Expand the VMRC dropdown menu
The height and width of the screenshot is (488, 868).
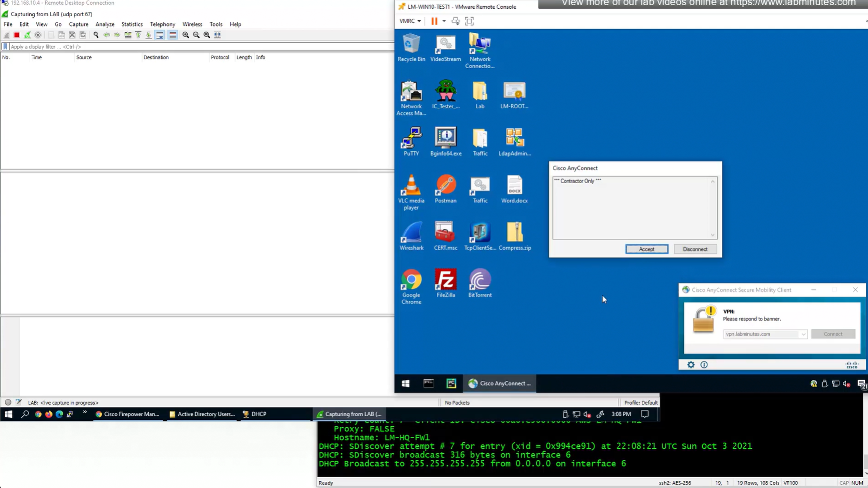point(410,21)
